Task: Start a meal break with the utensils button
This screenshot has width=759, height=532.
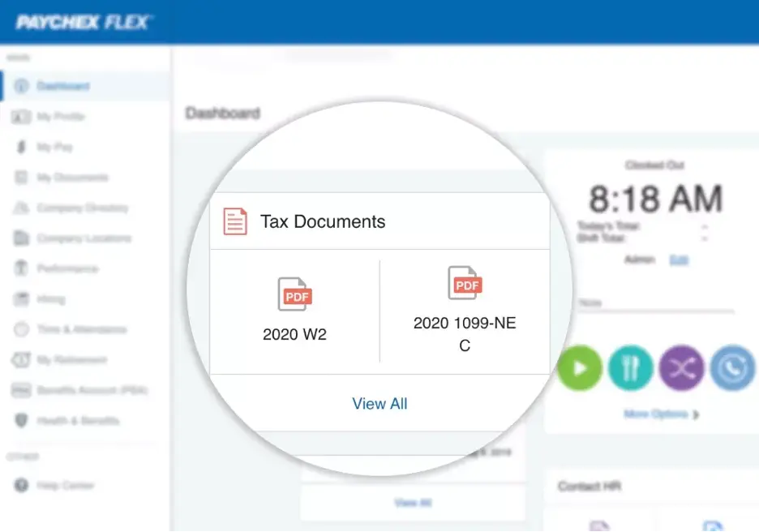Action: [630, 367]
